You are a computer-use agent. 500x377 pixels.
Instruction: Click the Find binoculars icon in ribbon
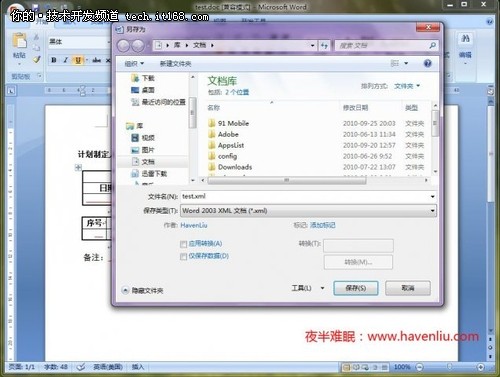coord(465,39)
